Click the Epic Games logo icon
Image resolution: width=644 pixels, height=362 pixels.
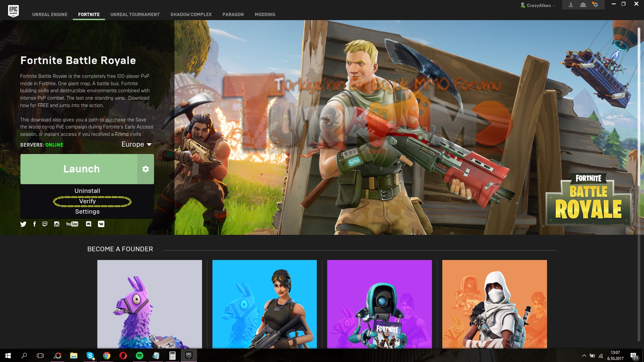13,11
